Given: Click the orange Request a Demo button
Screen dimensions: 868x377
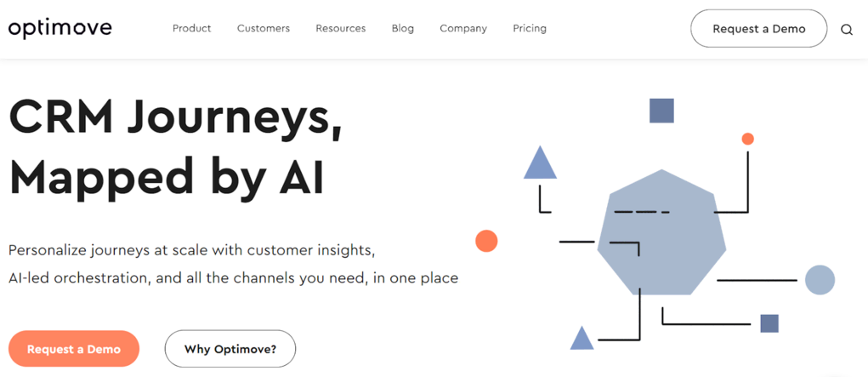Looking at the screenshot, I should [74, 349].
